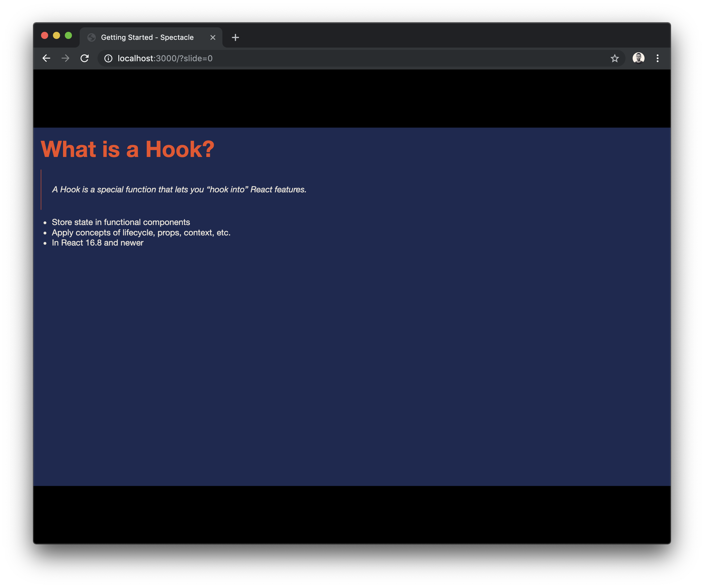Click the tab's globe favicon
Viewport: 704px width, 588px height.
pyautogui.click(x=92, y=37)
